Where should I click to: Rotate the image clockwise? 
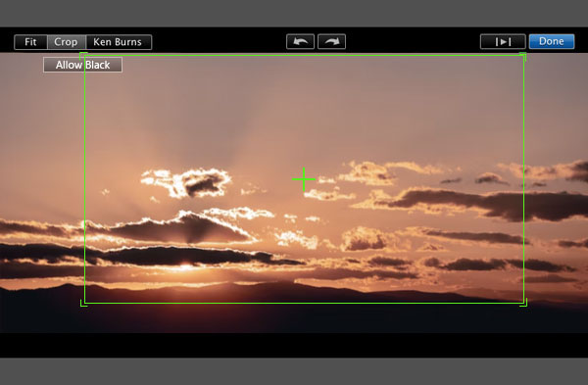(x=331, y=41)
